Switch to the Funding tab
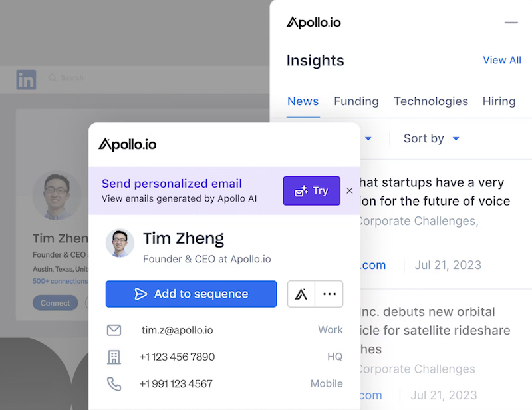Image resolution: width=532 pixels, height=410 pixels. point(356,101)
